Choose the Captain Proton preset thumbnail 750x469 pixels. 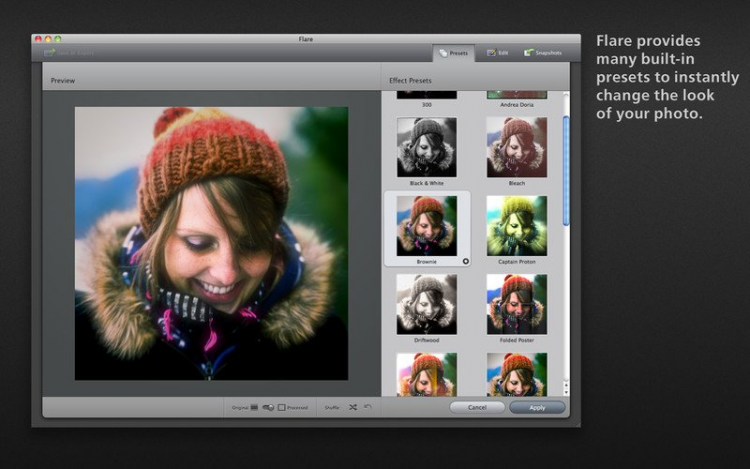(517, 226)
